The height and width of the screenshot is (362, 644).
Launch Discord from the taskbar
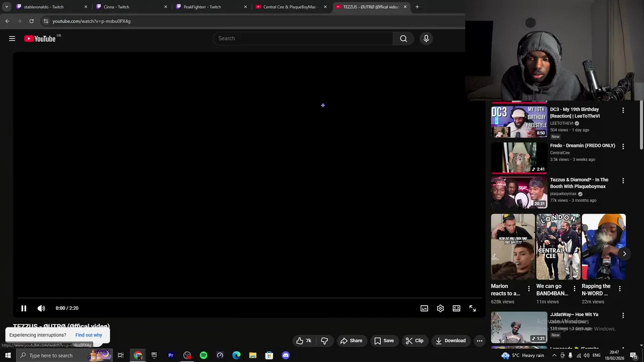[x=286, y=355]
